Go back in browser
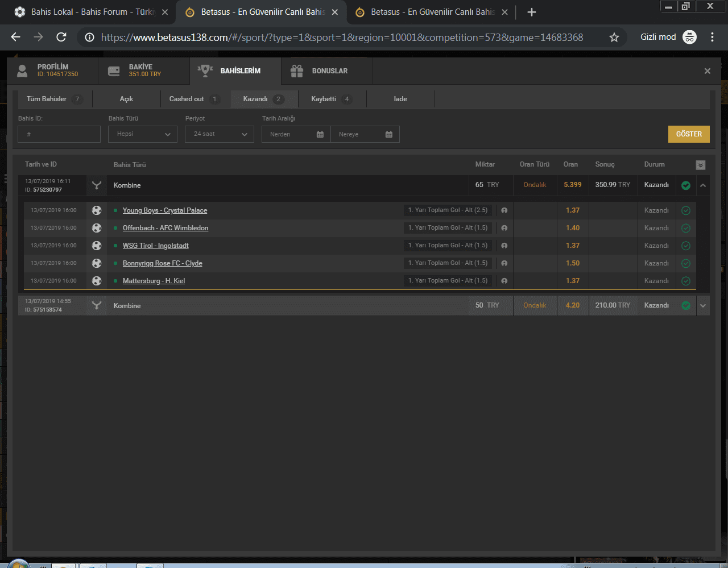The image size is (728, 568). [15, 37]
